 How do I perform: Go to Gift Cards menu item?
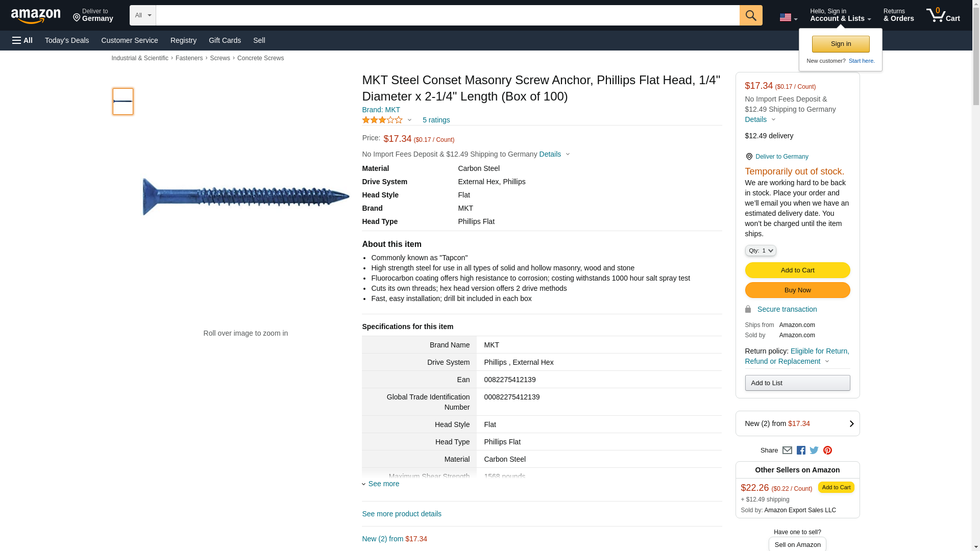point(225,40)
